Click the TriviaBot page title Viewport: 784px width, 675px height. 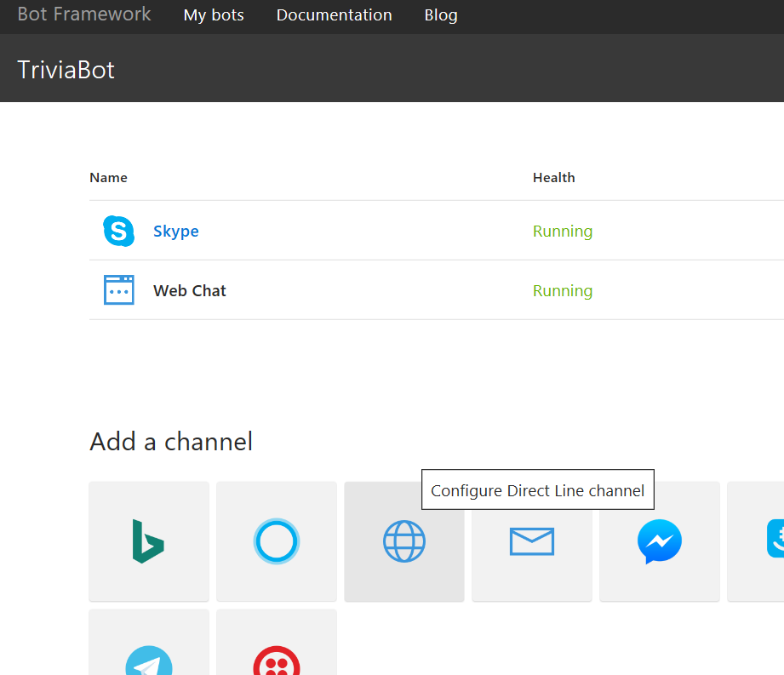pos(66,70)
